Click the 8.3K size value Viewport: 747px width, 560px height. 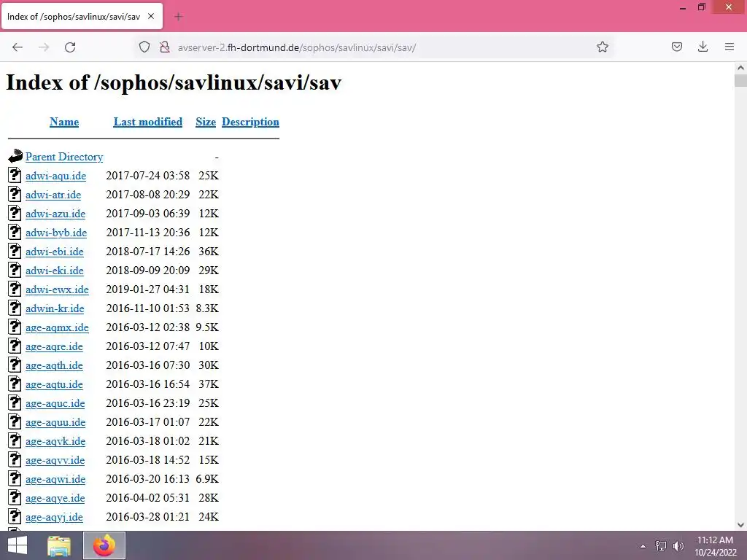pyautogui.click(x=207, y=308)
